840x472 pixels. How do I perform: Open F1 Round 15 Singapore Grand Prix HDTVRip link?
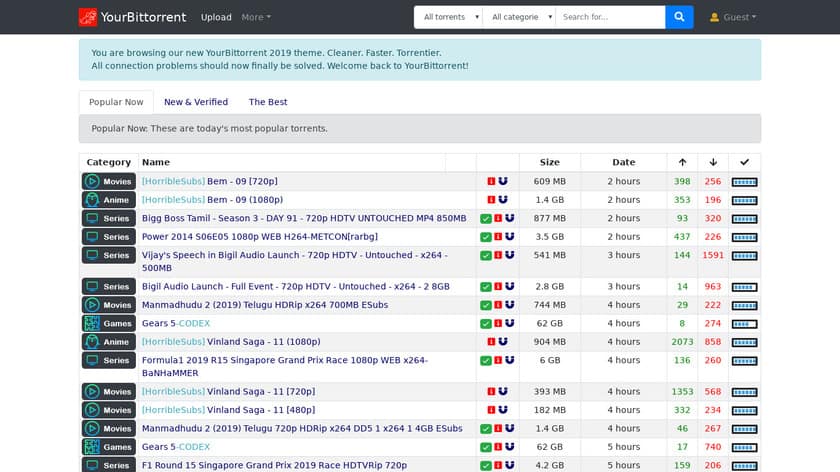click(274, 465)
